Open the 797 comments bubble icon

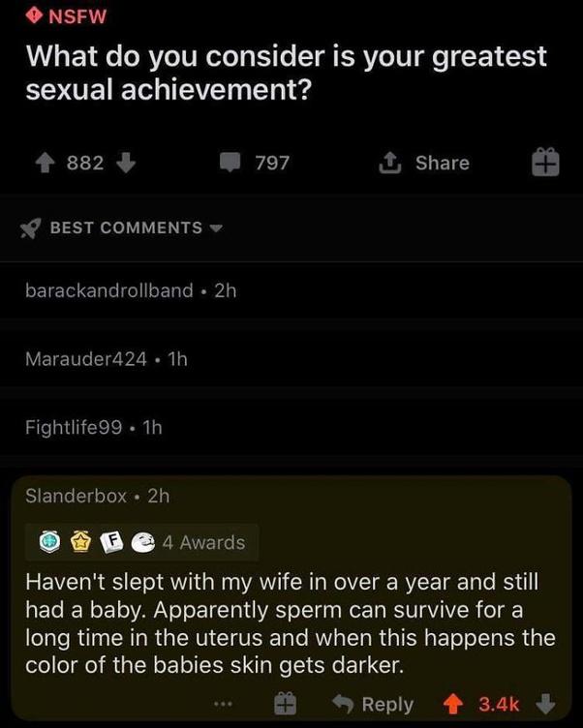230,164
